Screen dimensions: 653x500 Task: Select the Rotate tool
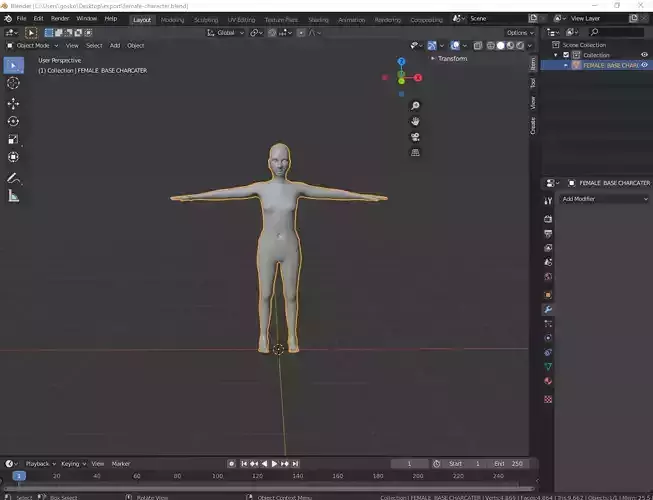13,121
